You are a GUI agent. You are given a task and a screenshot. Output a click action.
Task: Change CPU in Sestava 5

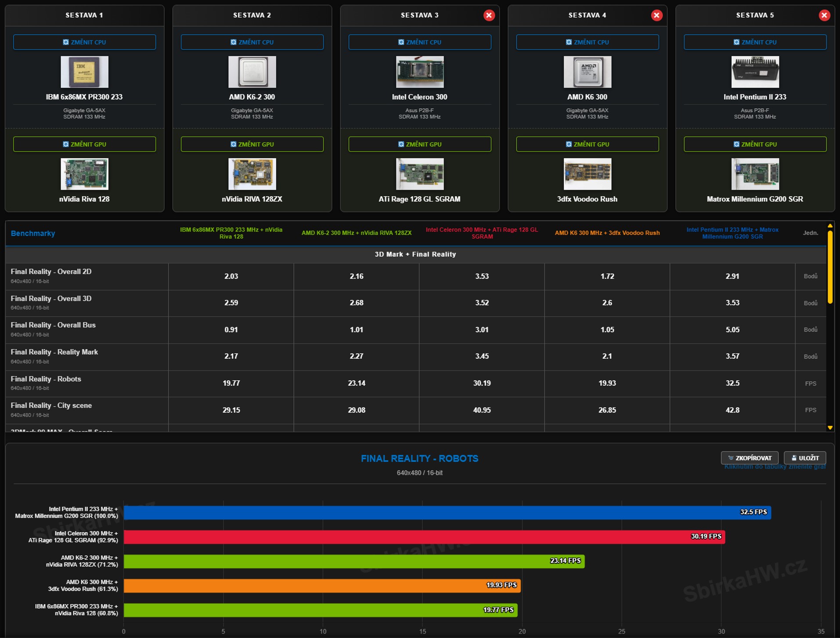(x=755, y=42)
